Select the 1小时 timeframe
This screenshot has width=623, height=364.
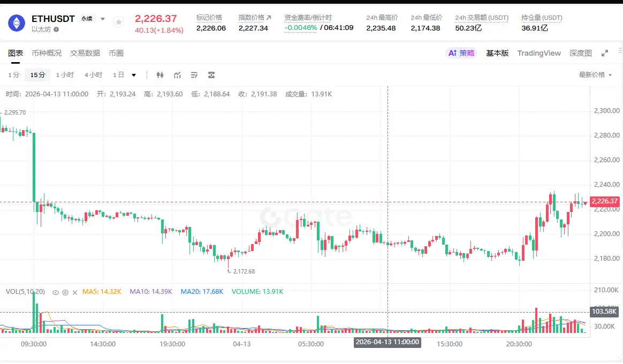(65, 75)
